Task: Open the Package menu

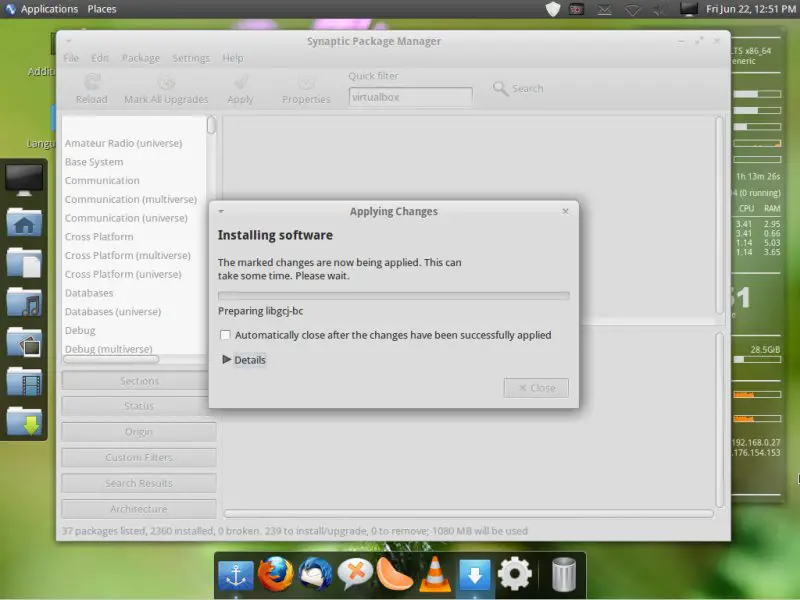Action: pos(141,58)
